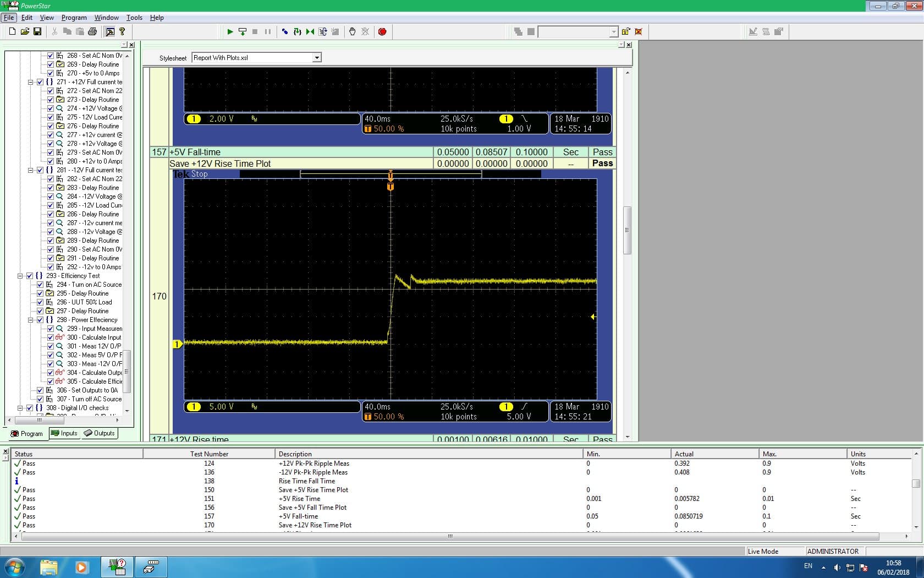Click the red record circle icon
The width and height of the screenshot is (924, 578).
coord(382,31)
